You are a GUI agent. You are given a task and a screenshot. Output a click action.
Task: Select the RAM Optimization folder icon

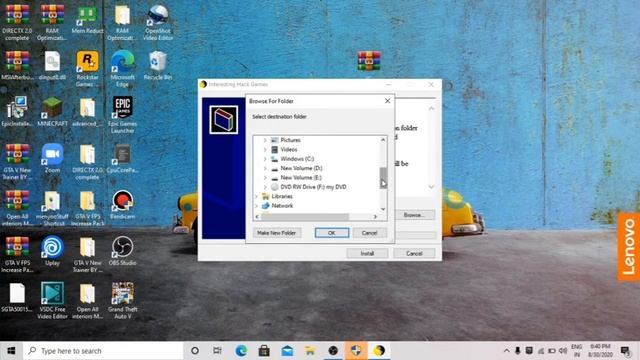[122, 16]
